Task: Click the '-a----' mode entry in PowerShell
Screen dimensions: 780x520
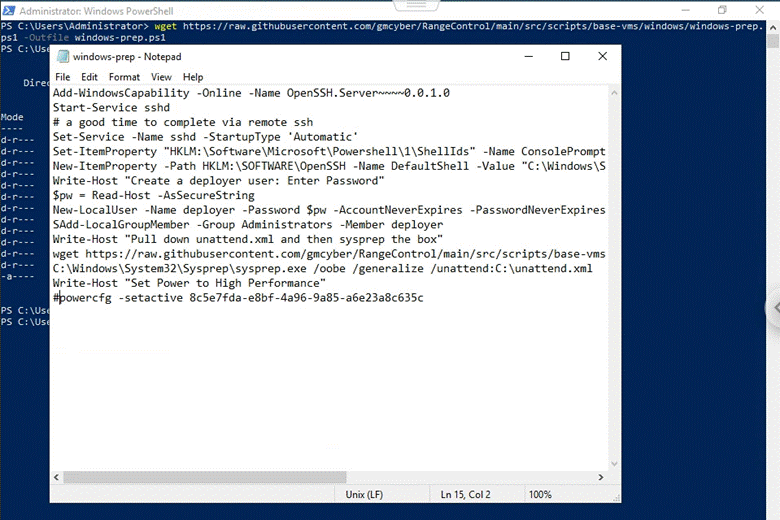Action: (17, 277)
